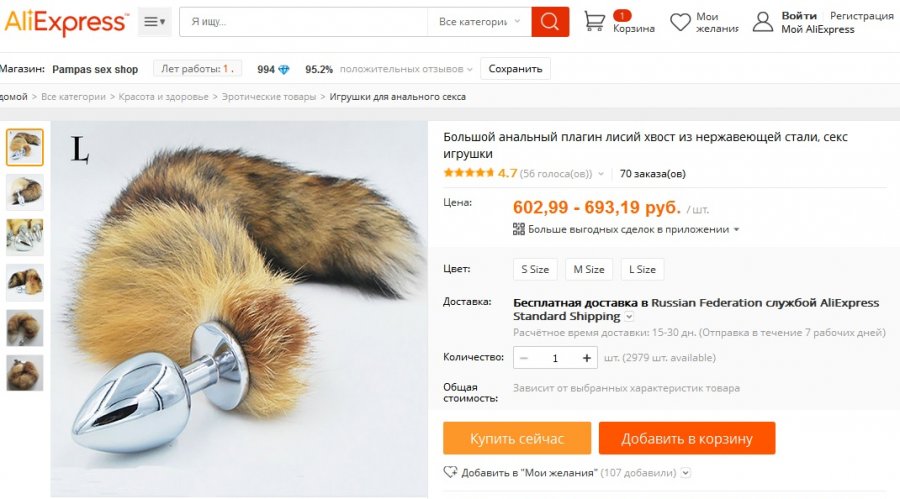Select the M Size option

(x=588, y=270)
